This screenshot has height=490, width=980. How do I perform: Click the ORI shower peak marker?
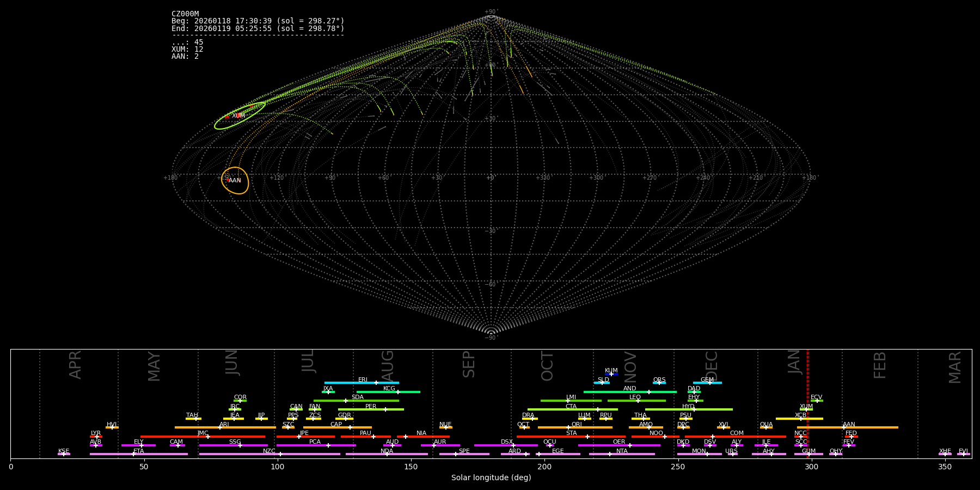(x=568, y=427)
